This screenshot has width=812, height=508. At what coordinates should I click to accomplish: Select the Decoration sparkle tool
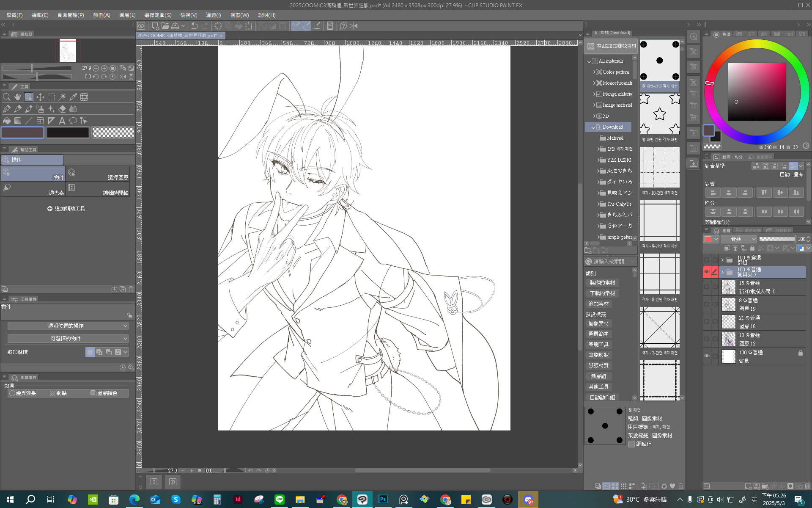(51, 109)
